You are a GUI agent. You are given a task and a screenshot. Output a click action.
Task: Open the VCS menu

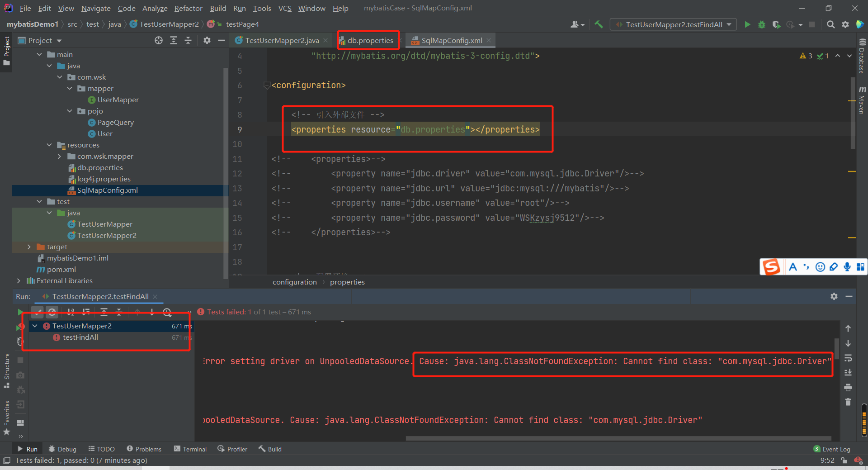[x=285, y=8]
